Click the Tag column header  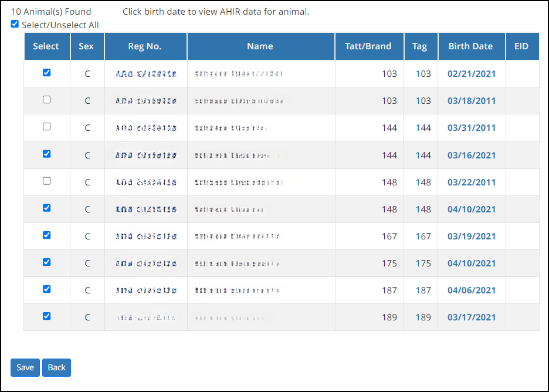(x=421, y=46)
